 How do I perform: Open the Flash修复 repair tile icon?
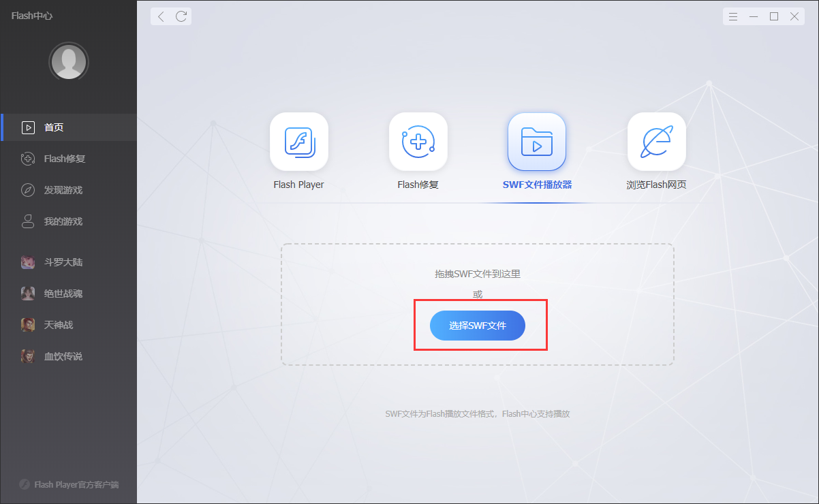tap(418, 142)
